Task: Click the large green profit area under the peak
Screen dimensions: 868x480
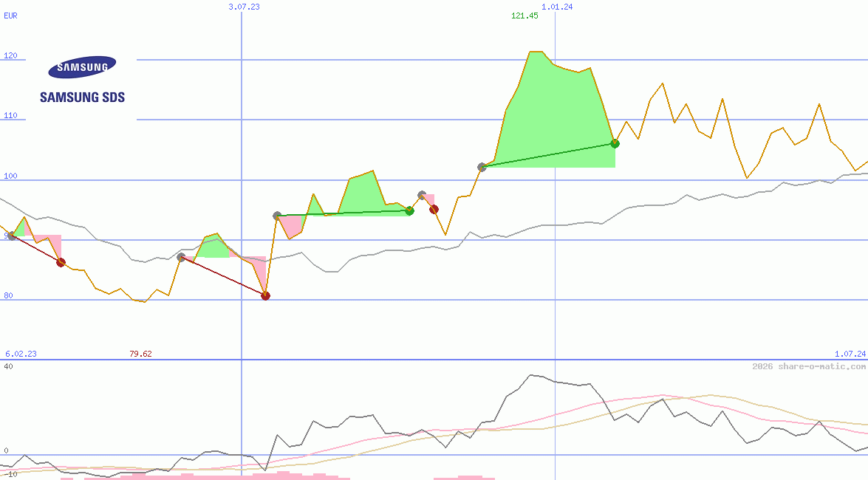Action: [554, 111]
